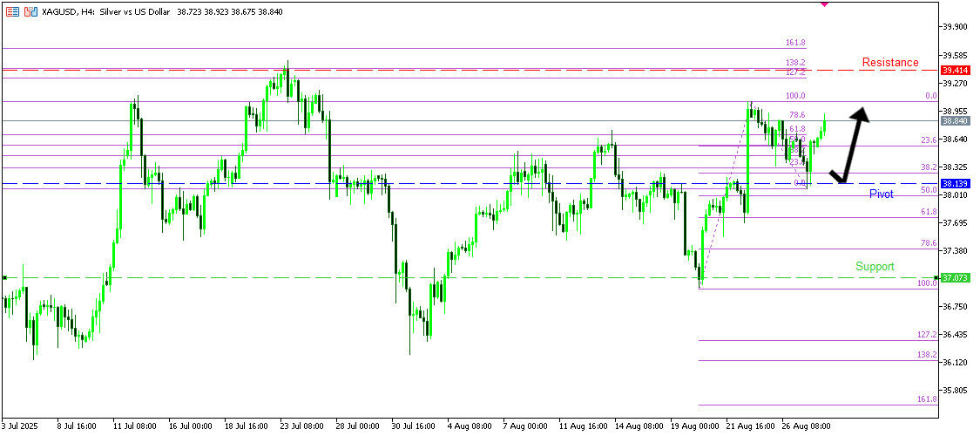Select the blue Pivot text label
The width and height of the screenshot is (980, 436).
pyautogui.click(x=881, y=194)
